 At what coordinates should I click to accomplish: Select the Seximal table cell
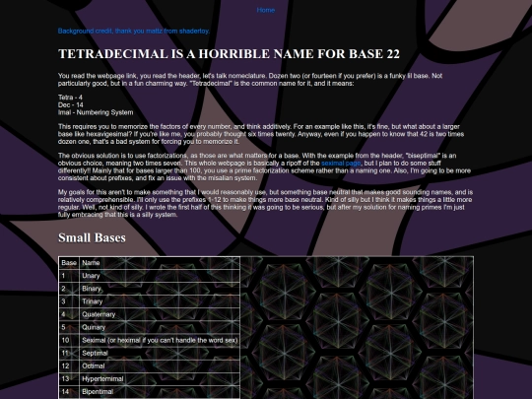coord(160,340)
